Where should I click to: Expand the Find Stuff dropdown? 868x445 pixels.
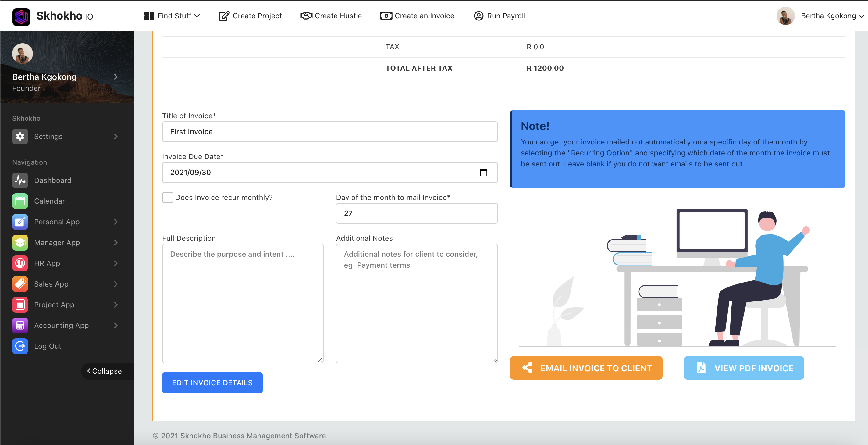click(x=172, y=16)
